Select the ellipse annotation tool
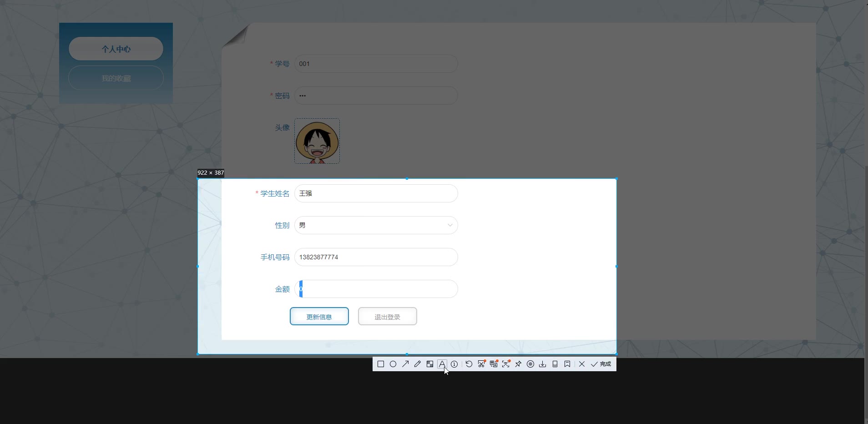This screenshot has width=868, height=424. pyautogui.click(x=393, y=364)
